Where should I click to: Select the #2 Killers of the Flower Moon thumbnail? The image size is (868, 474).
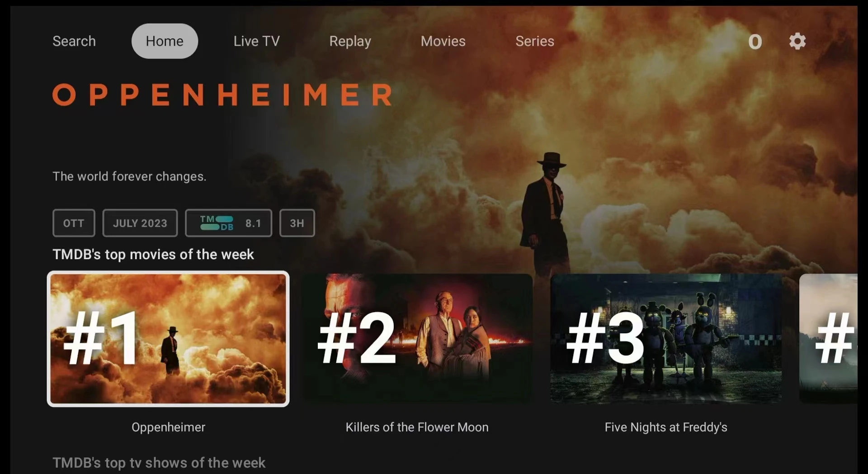417,339
